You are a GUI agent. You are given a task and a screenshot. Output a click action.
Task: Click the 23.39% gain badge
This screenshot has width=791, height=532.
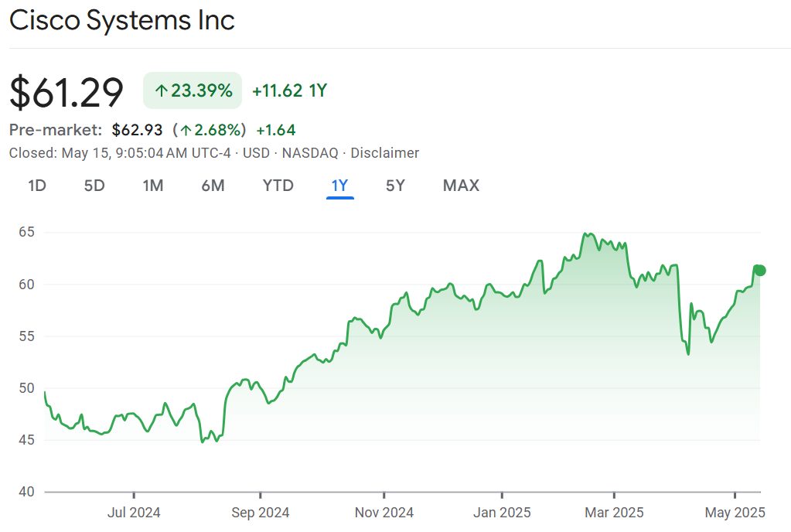point(193,91)
